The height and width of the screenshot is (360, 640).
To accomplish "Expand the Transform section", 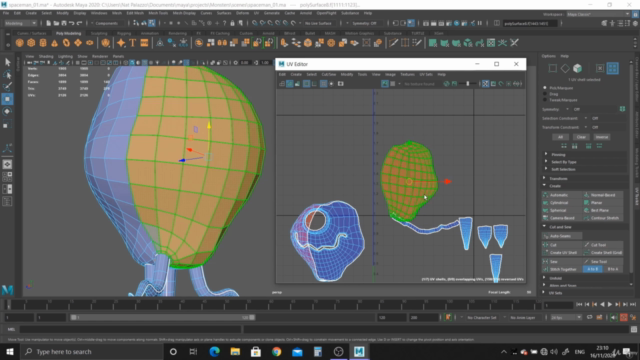I will pos(584,178).
